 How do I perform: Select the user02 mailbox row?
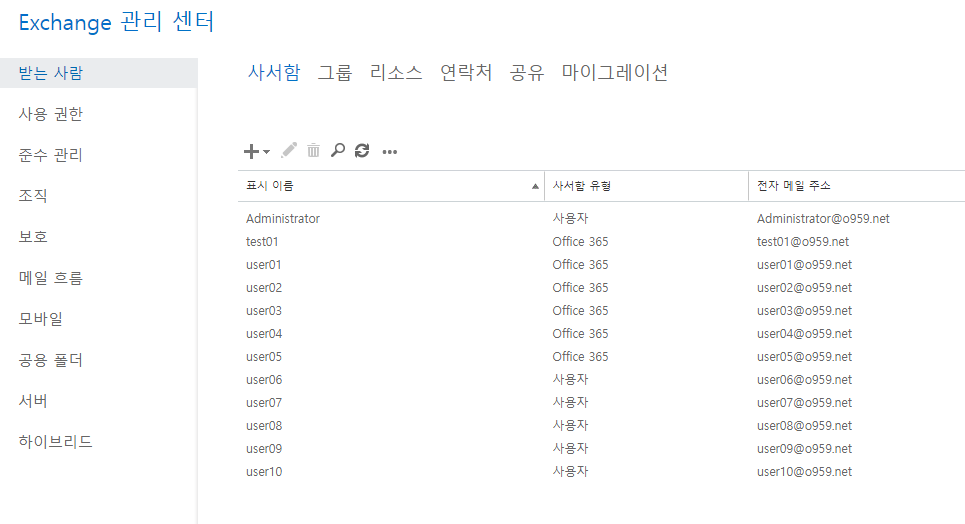[601, 288]
